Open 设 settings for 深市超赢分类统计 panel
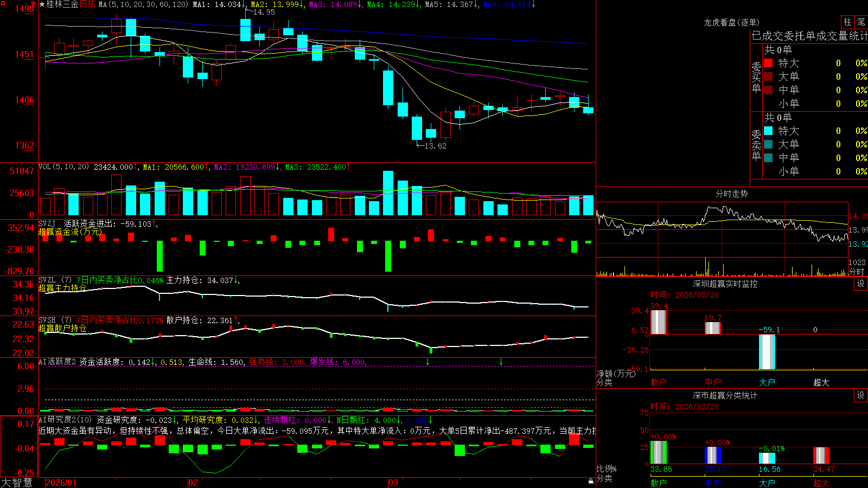Viewport: 868px width, 488px height. click(861, 395)
